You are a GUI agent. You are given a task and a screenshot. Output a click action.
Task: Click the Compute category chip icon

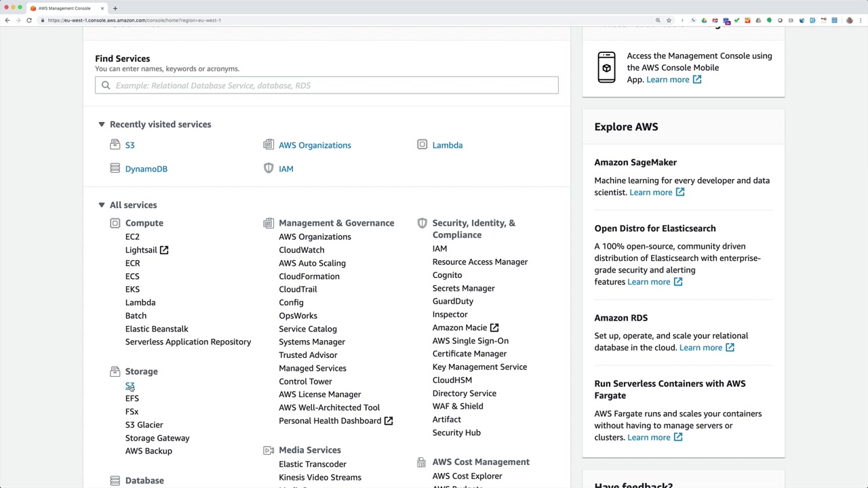coord(115,223)
